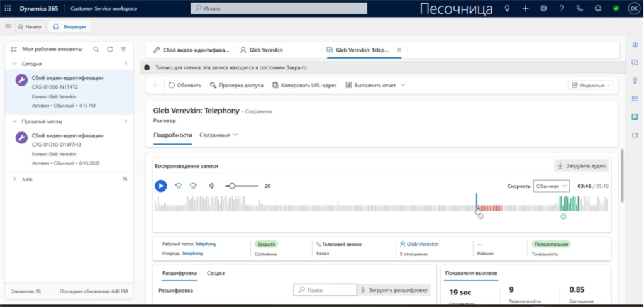Open the phone dialer icon in header
644x307 pixels.
tap(579, 8)
